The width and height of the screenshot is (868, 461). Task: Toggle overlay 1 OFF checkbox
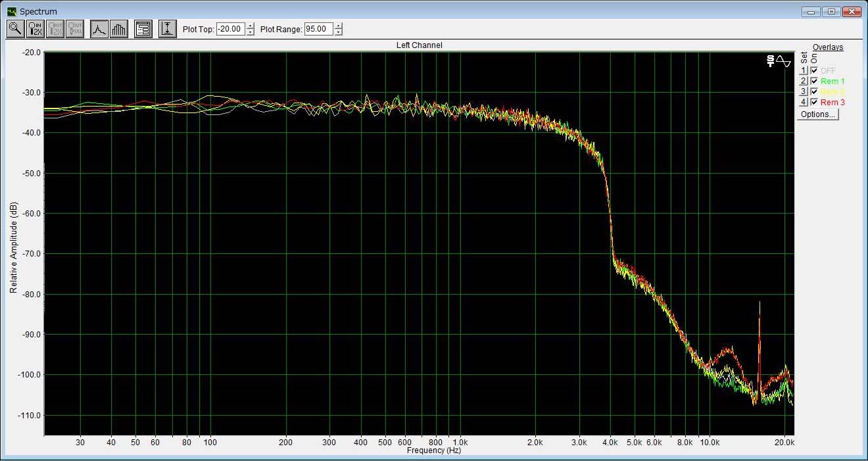click(814, 70)
